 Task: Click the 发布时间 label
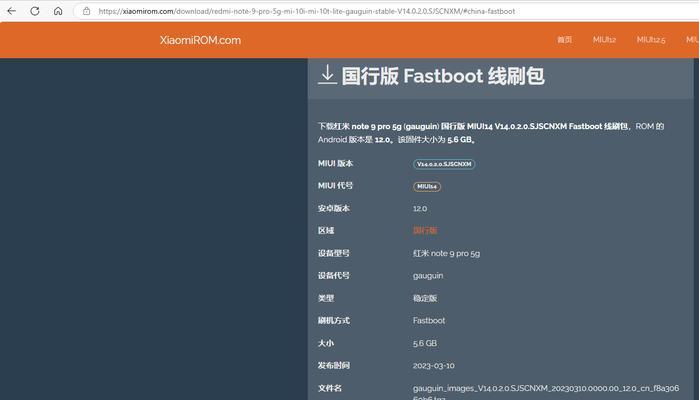[333, 365]
